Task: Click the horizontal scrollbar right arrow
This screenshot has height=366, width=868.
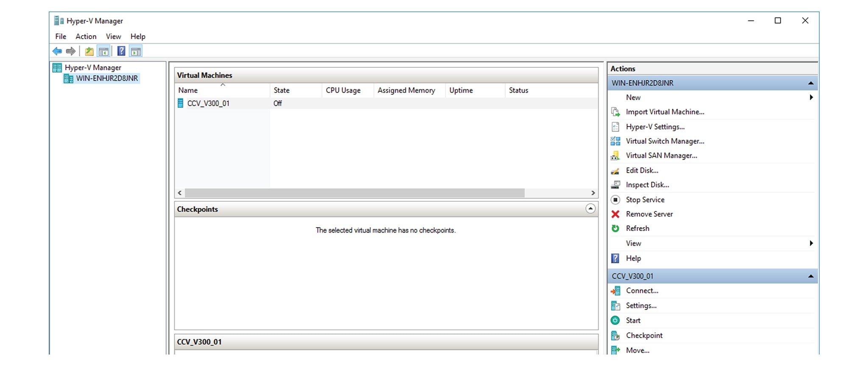Action: coord(593,193)
